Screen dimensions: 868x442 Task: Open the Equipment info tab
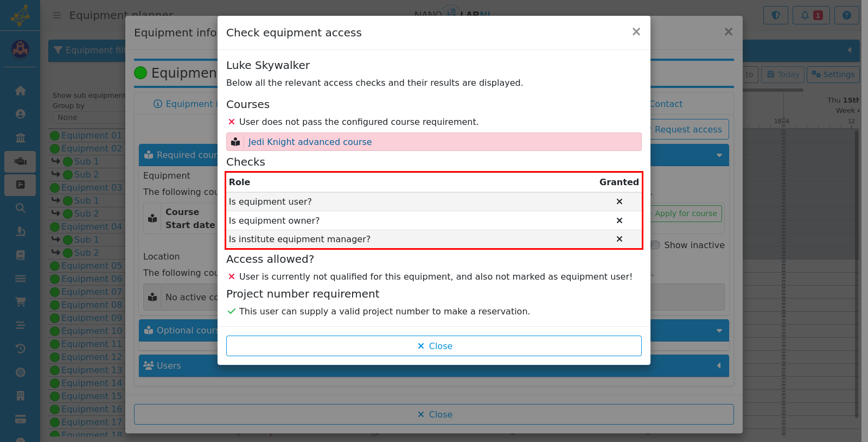point(185,104)
